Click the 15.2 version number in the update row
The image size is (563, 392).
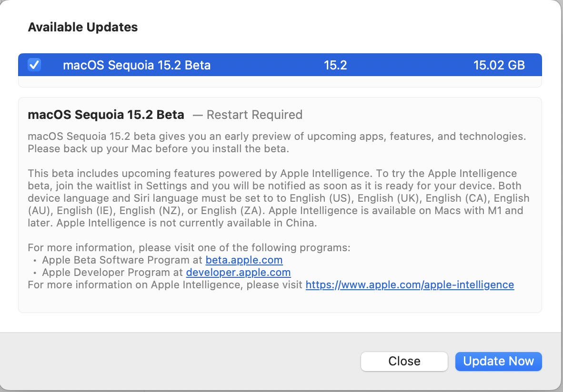click(335, 65)
